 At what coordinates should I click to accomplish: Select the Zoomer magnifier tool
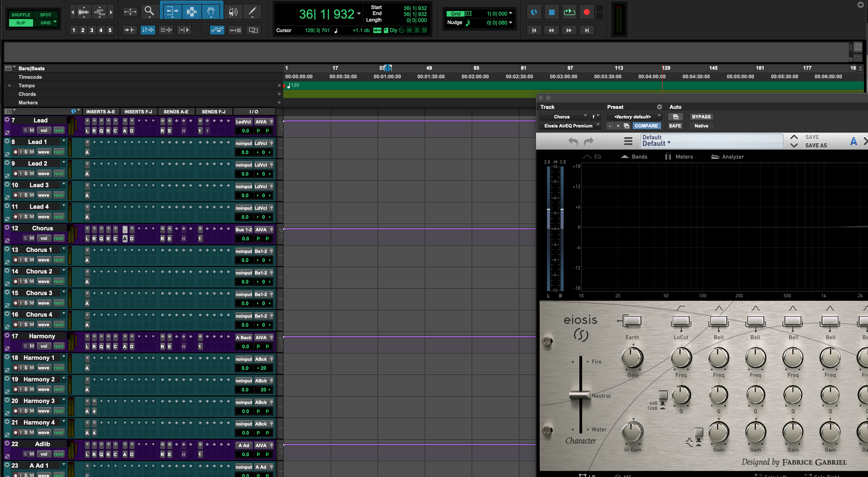point(149,12)
